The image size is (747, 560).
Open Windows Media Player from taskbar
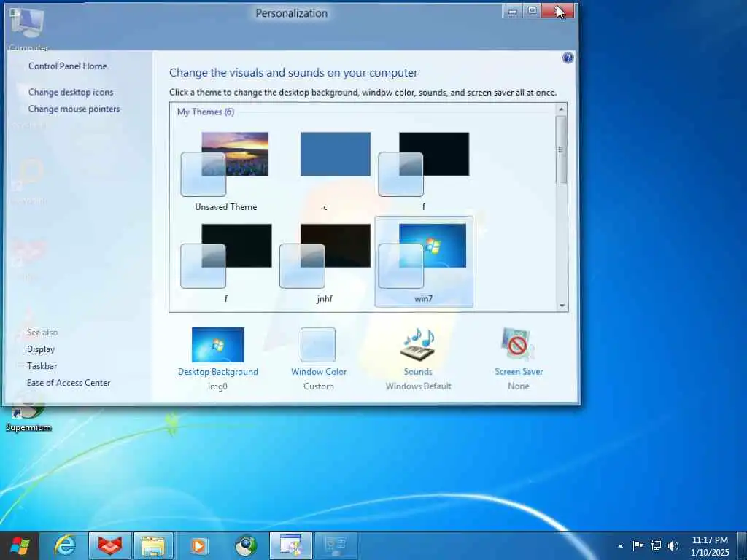[198, 545]
